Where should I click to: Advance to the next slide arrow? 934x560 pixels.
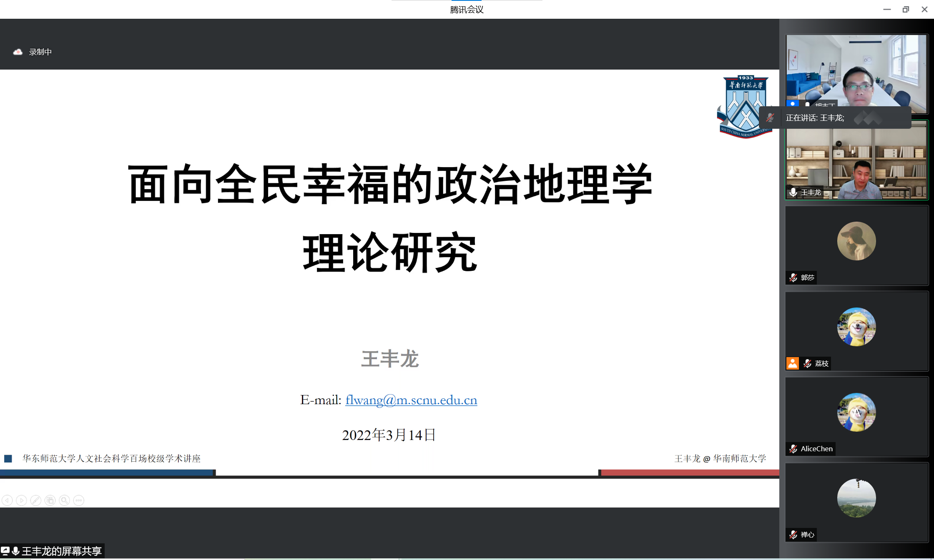[x=21, y=500]
